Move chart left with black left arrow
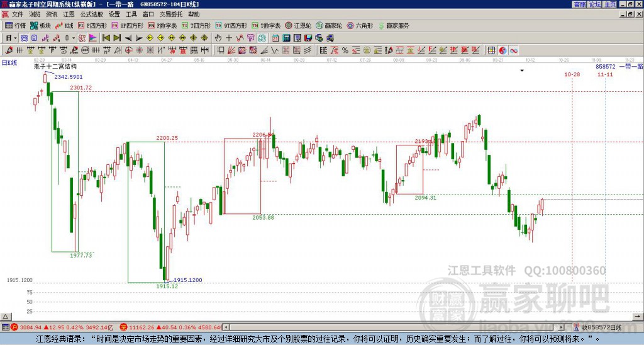 coord(128,38)
